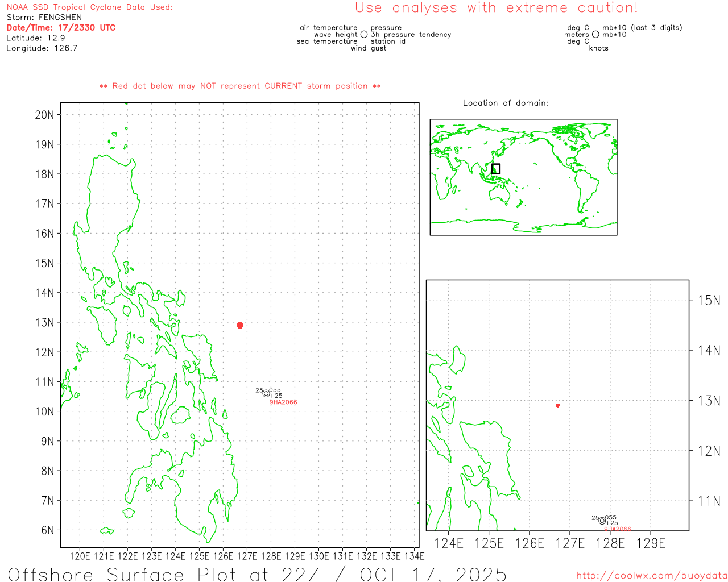This screenshot has width=728, height=582.
Task: Open the coolwx.com/buoydata link
Action: 651,576
